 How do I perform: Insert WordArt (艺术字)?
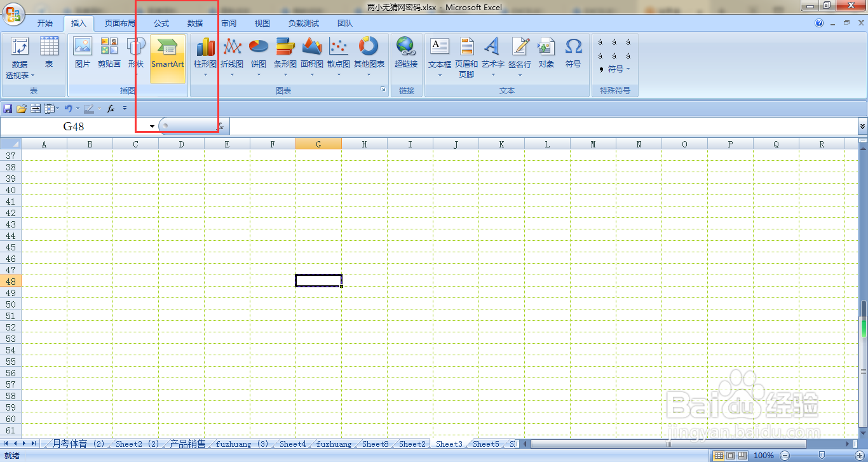click(492, 58)
